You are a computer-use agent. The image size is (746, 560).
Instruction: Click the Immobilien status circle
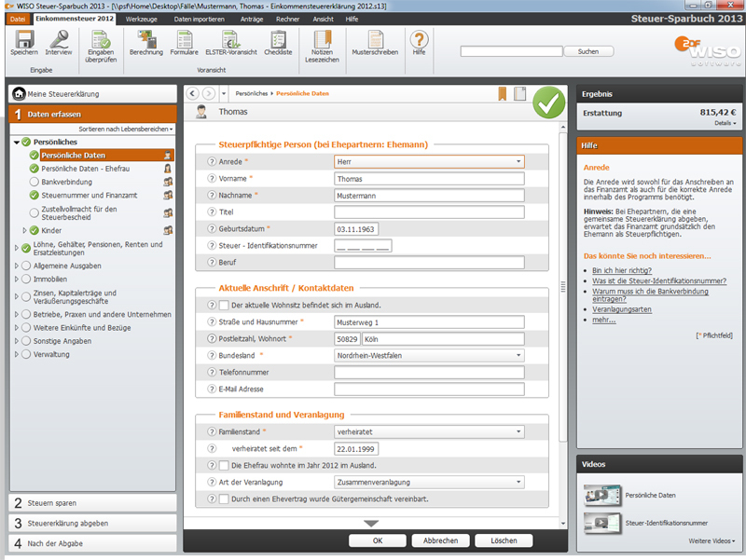(26, 279)
